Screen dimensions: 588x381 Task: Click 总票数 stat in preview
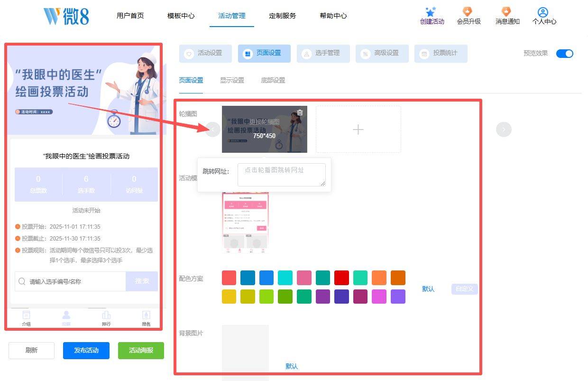[38, 185]
